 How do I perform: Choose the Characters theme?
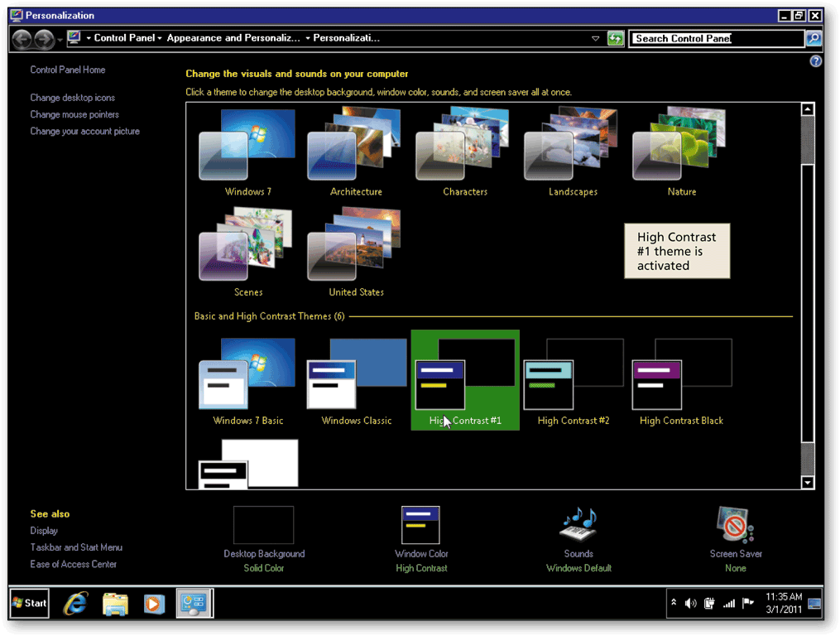pyautogui.click(x=464, y=153)
